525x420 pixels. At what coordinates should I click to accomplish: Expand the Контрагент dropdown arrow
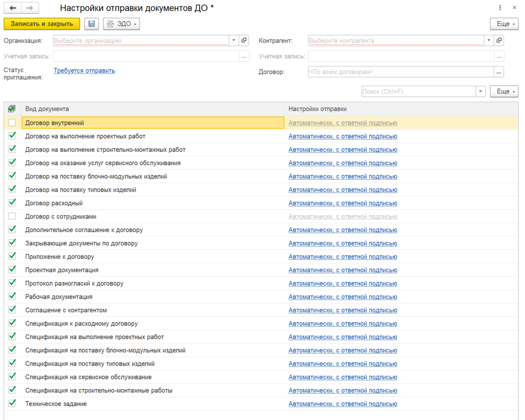(489, 40)
